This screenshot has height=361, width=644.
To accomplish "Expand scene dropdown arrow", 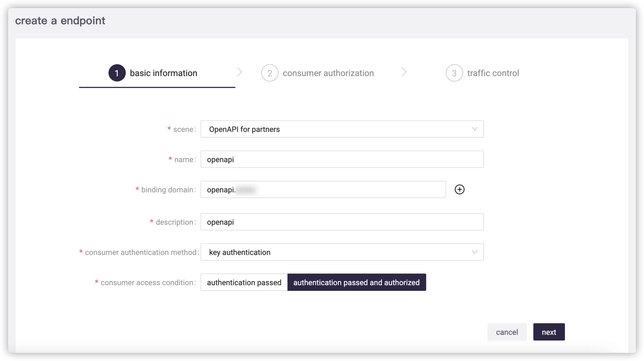I will (474, 129).
